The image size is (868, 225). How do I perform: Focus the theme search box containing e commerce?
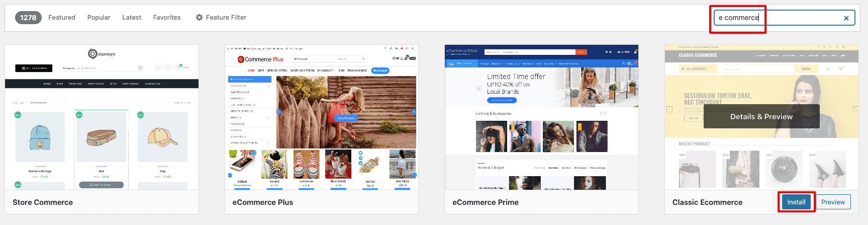tap(784, 18)
